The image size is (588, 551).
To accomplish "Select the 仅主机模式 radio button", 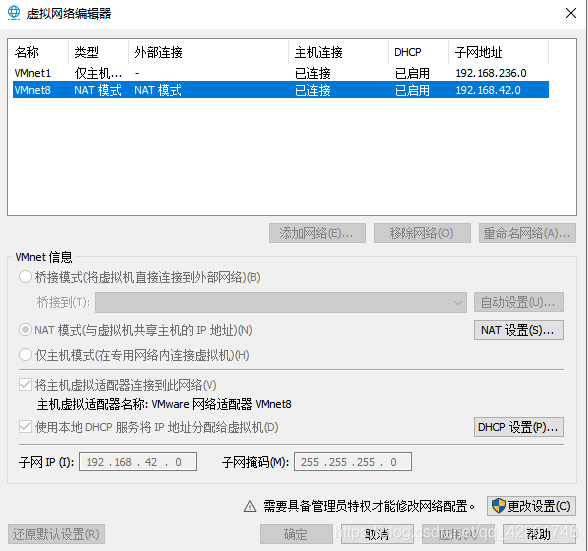I will point(25,355).
